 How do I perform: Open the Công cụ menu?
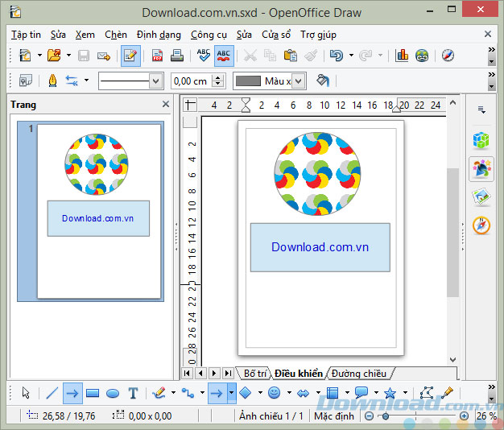pos(209,35)
